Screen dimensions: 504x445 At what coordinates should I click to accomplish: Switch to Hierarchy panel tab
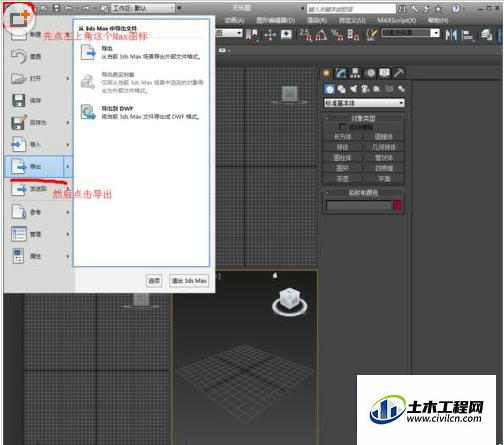pyautogui.click(x=355, y=73)
